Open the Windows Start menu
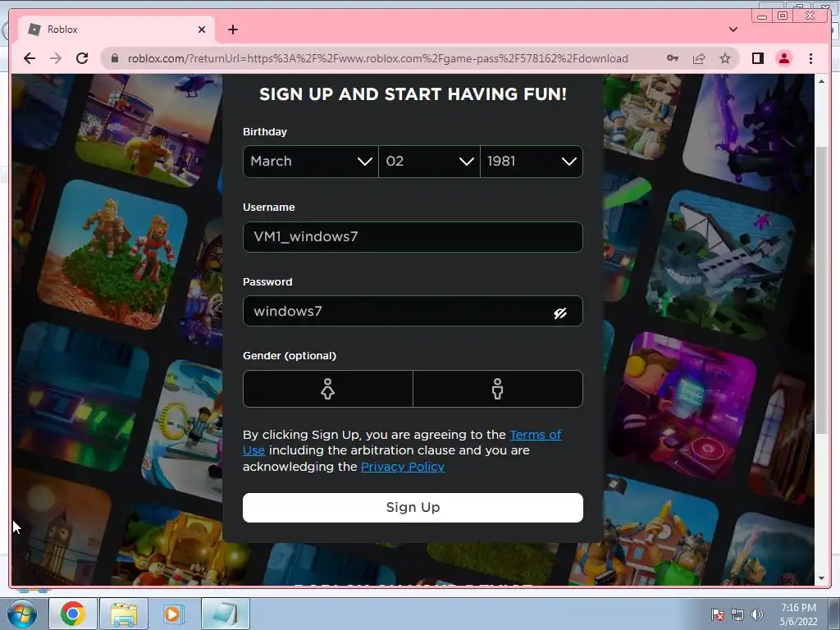 [x=22, y=614]
